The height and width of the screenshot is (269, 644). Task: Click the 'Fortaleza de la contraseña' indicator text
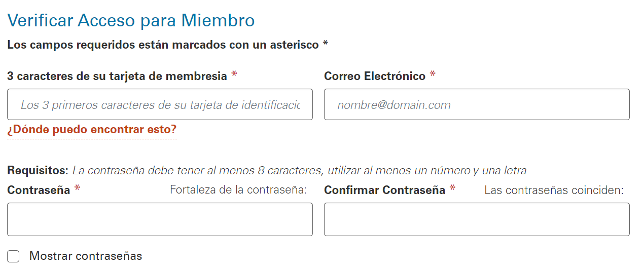click(238, 190)
